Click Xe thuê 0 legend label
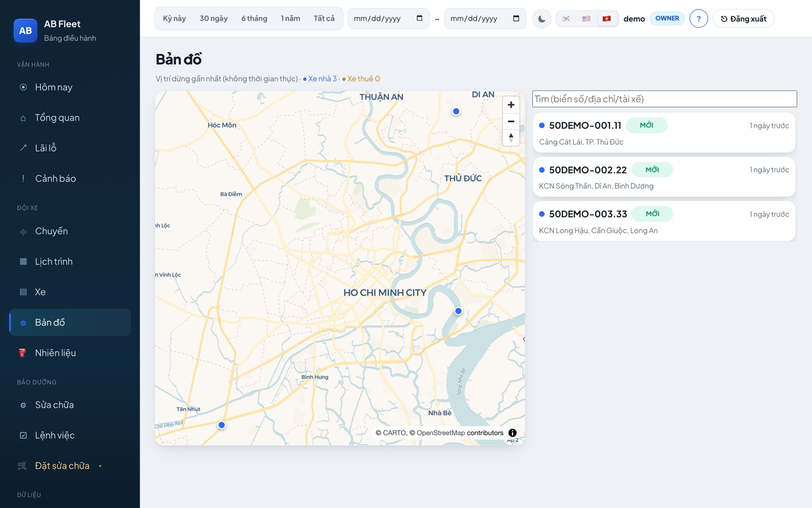812x508 pixels. coord(361,79)
